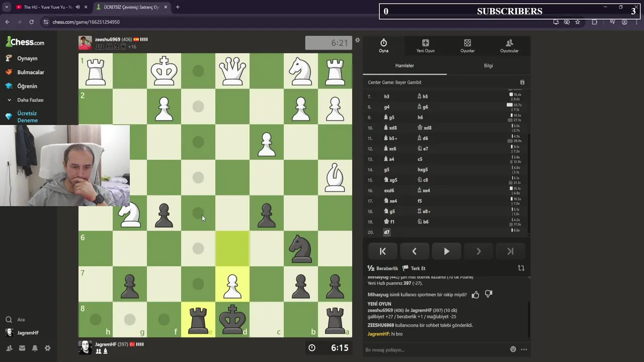Go back with browser back arrow

point(8,22)
